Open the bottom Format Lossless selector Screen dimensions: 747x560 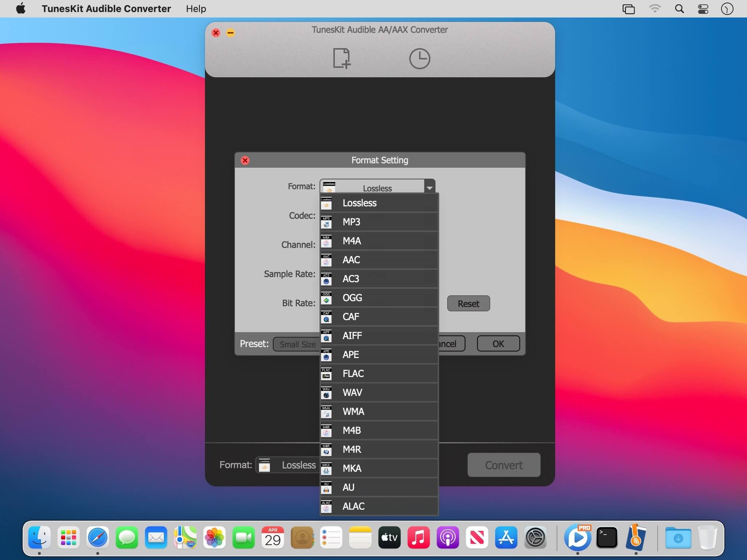pos(288,465)
